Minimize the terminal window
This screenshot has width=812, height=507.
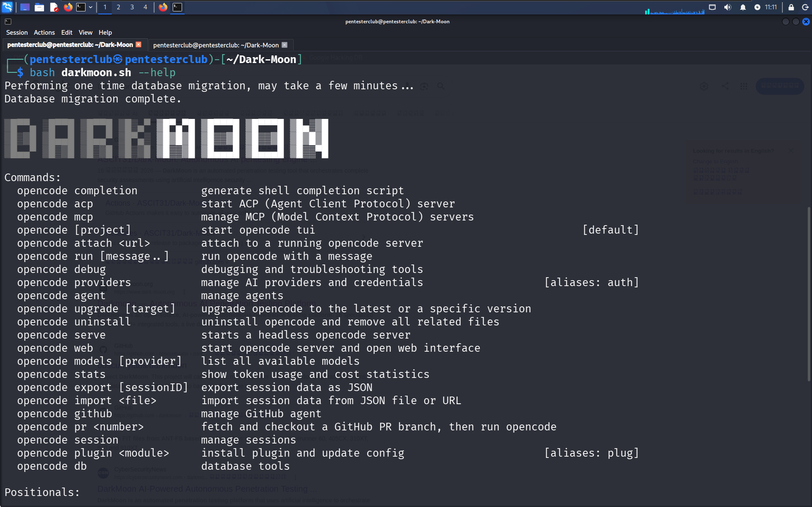(785, 22)
